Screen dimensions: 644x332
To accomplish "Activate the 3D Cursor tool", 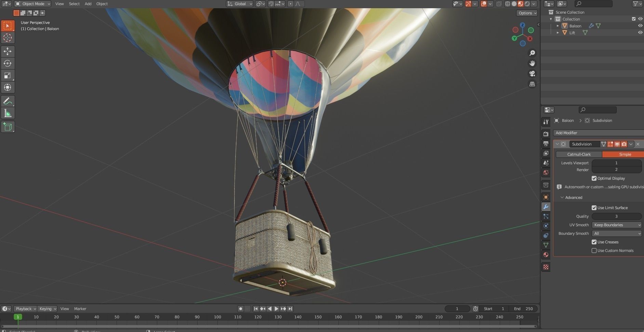I will 8,38.
